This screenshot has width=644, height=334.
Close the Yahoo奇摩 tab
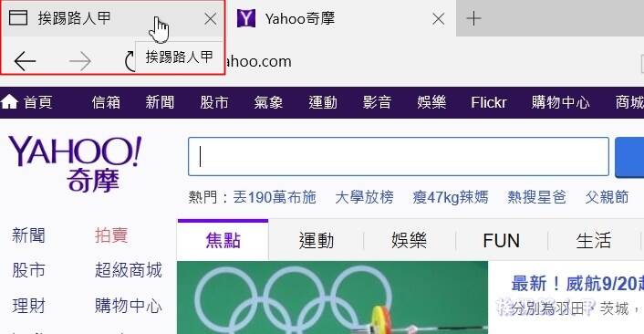click(x=439, y=18)
